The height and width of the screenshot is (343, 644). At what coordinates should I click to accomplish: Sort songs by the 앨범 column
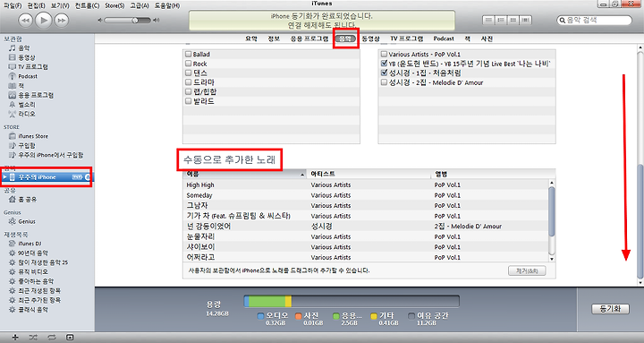494,174
